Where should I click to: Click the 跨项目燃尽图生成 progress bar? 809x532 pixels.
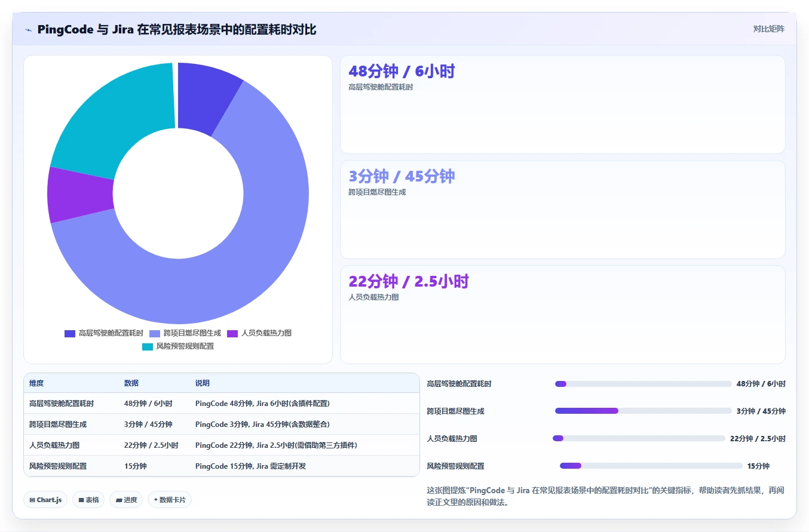tap(643, 411)
